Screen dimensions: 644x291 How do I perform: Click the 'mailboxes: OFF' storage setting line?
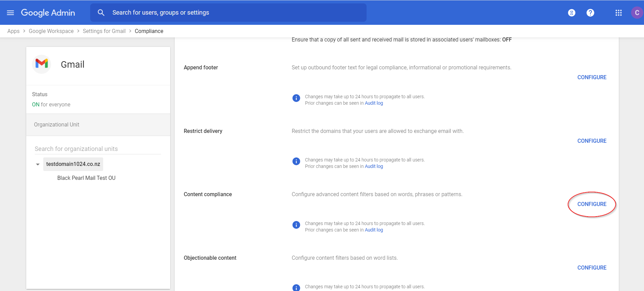point(402,40)
